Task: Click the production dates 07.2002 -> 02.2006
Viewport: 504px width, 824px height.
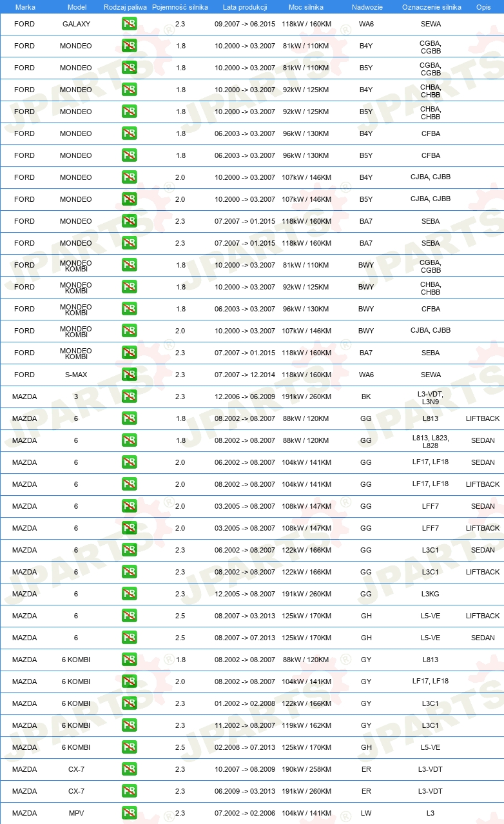Action: [245, 813]
